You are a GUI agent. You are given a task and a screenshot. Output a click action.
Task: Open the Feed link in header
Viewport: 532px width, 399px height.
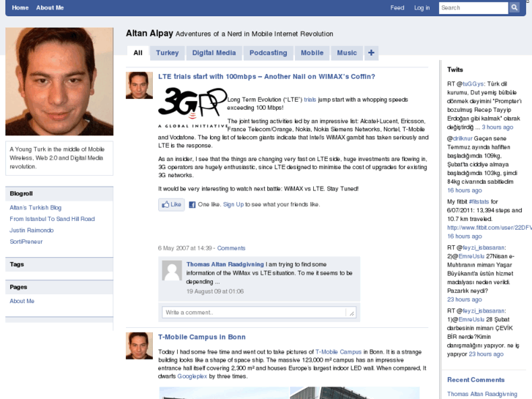point(397,7)
